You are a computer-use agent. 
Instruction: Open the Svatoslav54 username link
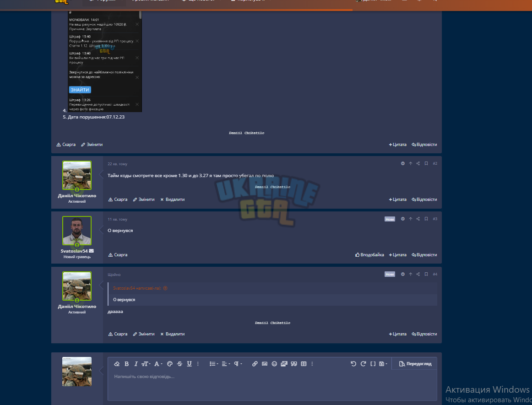pyautogui.click(x=74, y=251)
